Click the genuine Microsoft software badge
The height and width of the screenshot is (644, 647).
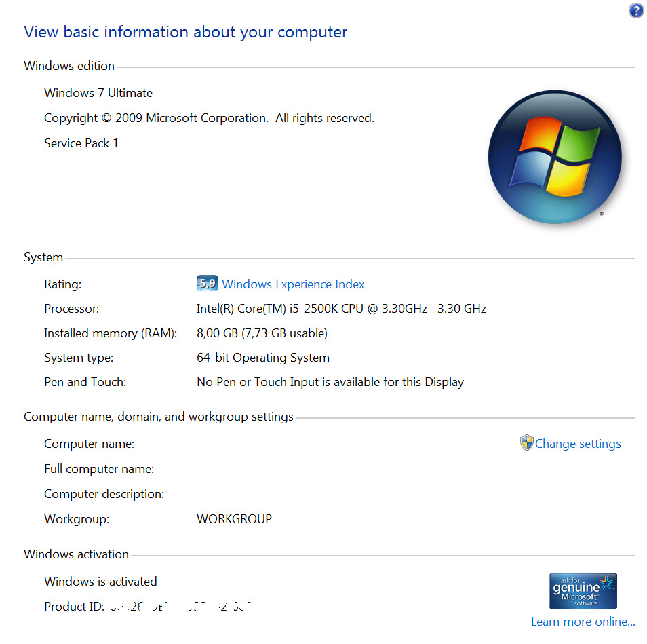pos(583,591)
